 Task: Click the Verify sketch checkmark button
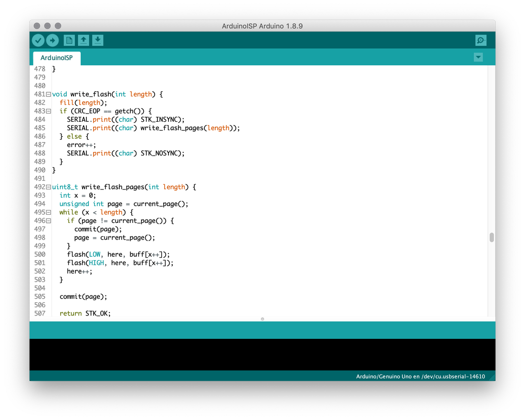(x=38, y=41)
